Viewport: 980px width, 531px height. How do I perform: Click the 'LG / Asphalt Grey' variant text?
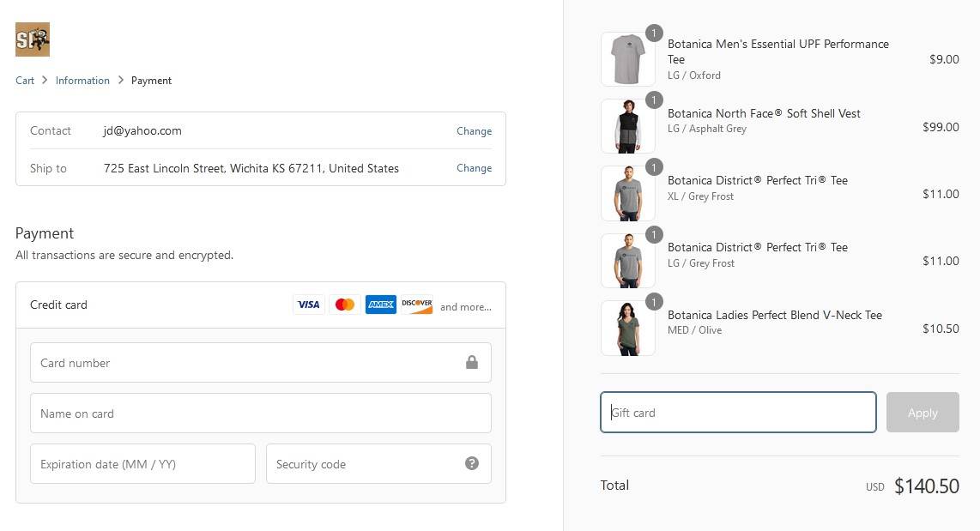tap(707, 129)
